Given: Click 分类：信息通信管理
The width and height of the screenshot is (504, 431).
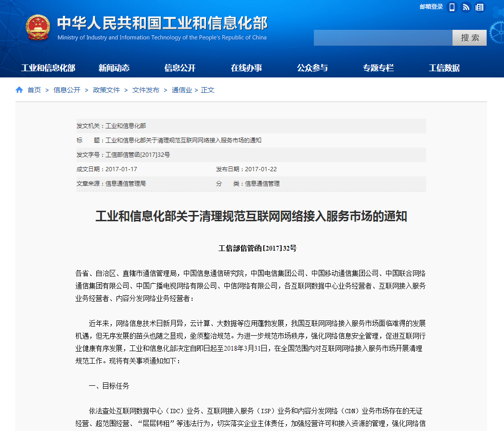Looking at the screenshot, I should (x=248, y=184).
